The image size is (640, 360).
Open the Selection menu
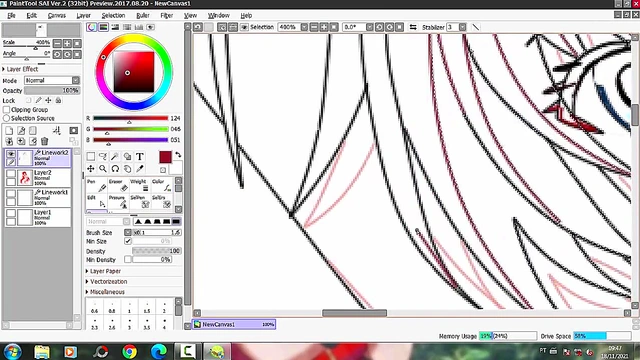coord(113,16)
